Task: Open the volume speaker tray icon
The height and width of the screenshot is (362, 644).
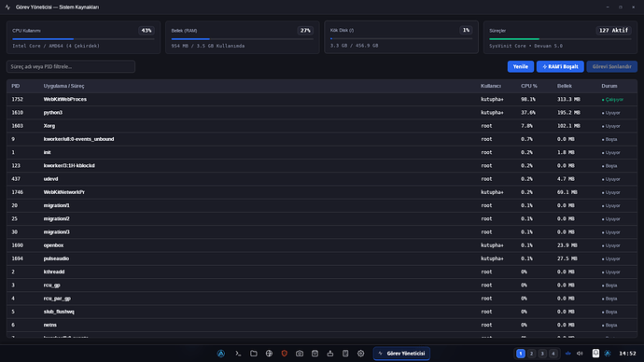Action: [580, 354]
